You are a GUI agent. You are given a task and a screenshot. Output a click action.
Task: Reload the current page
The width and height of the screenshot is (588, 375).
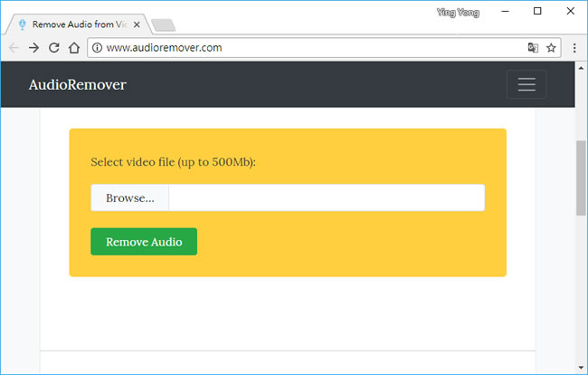54,48
